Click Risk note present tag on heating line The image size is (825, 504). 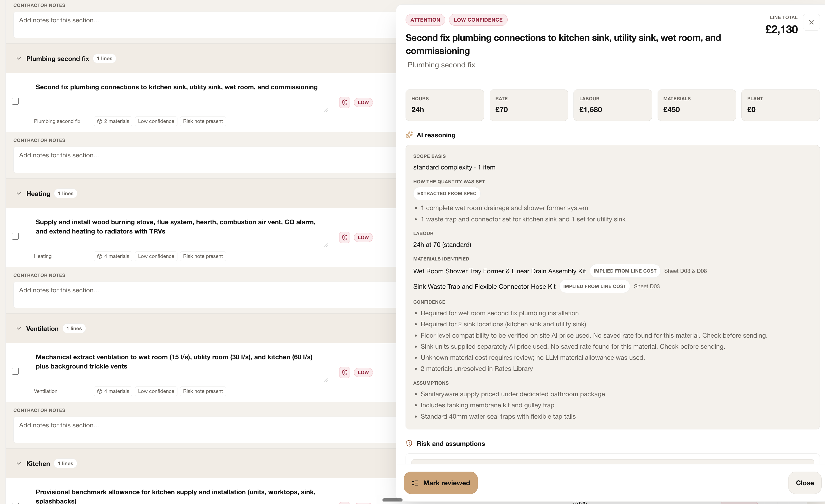coord(203,256)
